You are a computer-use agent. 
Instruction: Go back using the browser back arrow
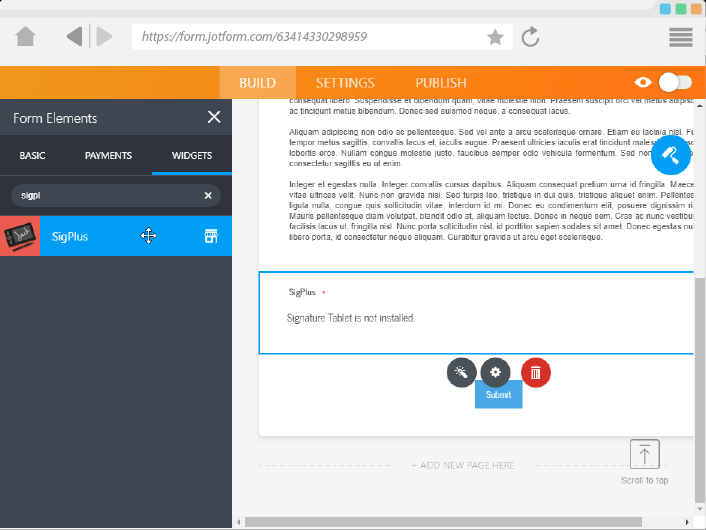pos(74,37)
